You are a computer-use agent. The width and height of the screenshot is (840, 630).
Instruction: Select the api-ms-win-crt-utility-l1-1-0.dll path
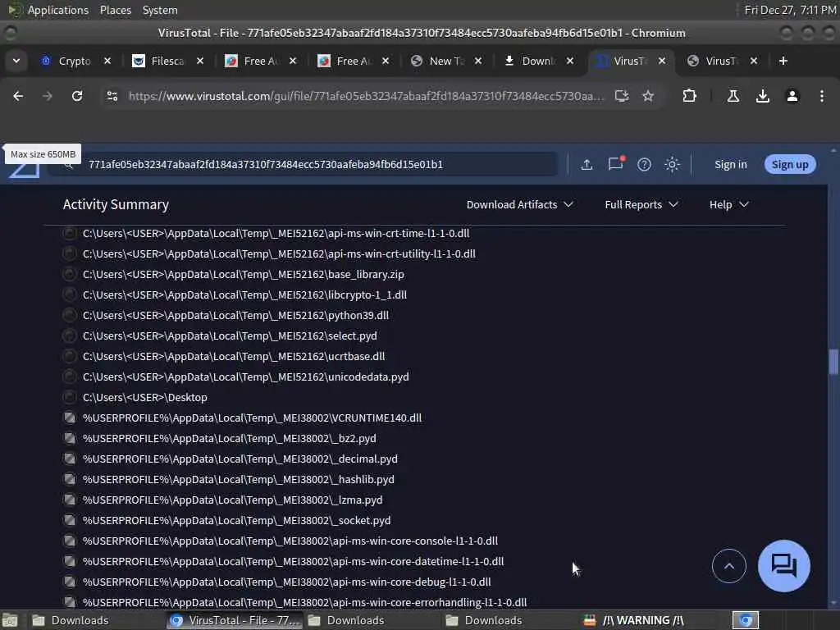279,254
